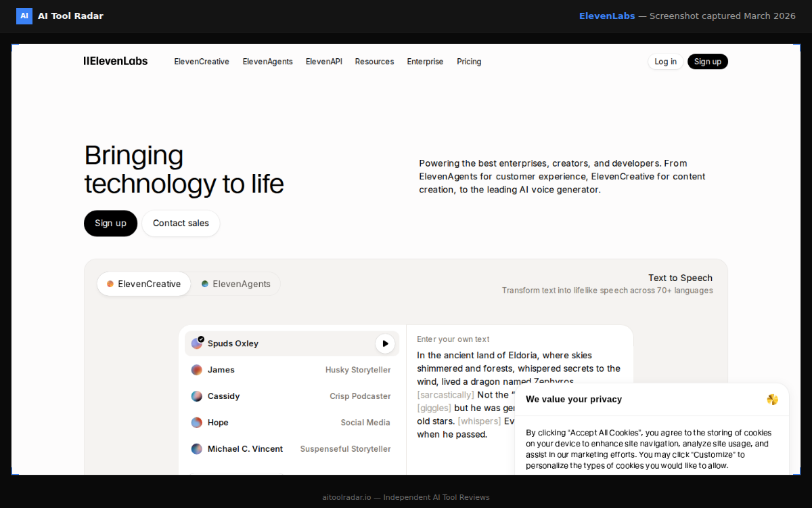
Task: Click the Enter your own text label
Action: (453, 339)
